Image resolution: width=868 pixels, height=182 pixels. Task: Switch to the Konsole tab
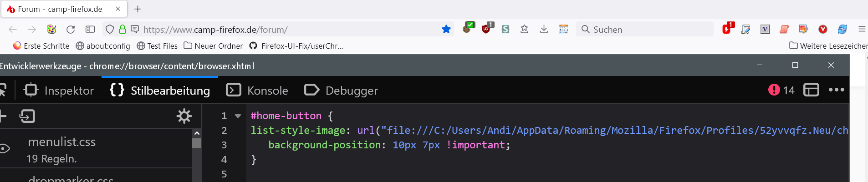[x=257, y=91]
